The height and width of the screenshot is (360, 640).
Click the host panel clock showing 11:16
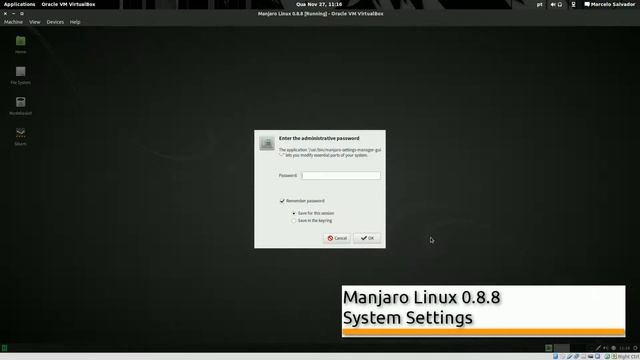pyautogui.click(x=319, y=4)
